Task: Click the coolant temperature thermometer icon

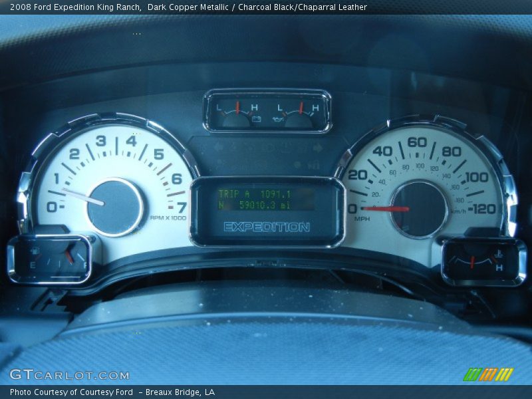Action: click(x=500, y=253)
